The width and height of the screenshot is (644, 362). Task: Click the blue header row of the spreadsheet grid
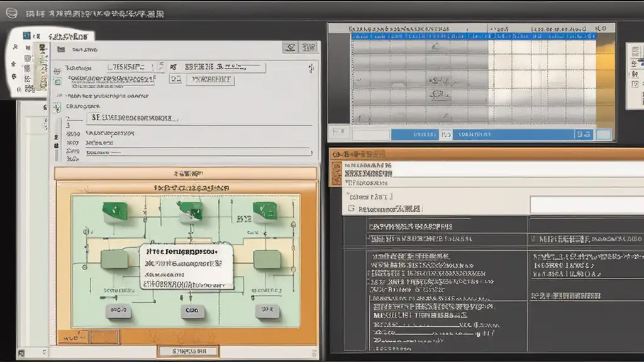click(x=472, y=36)
